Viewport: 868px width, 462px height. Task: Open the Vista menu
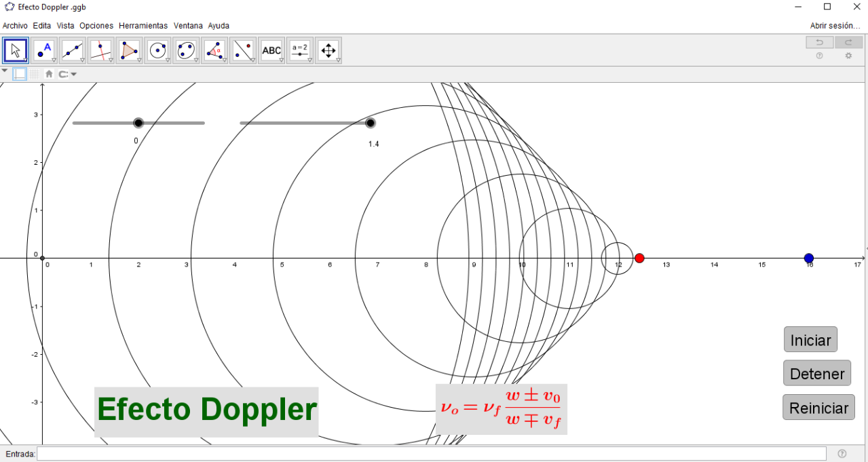(x=66, y=26)
